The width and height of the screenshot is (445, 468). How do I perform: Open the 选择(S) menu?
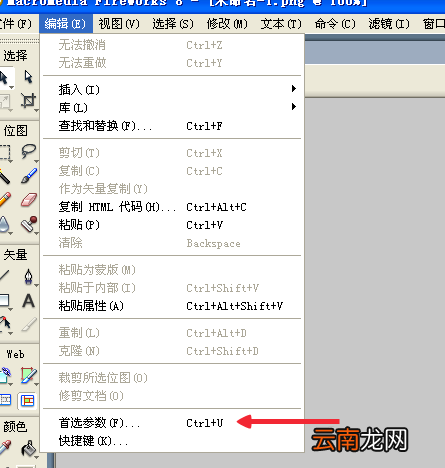[x=173, y=24]
